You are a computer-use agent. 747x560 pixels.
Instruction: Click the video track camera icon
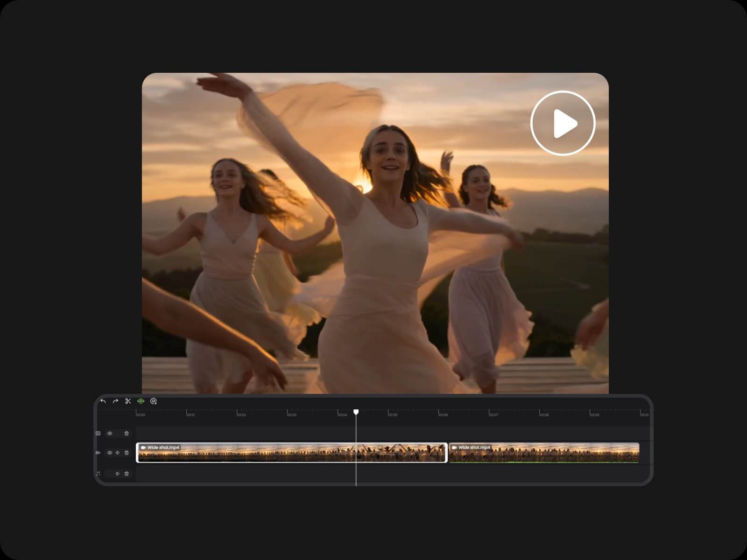pyautogui.click(x=98, y=453)
